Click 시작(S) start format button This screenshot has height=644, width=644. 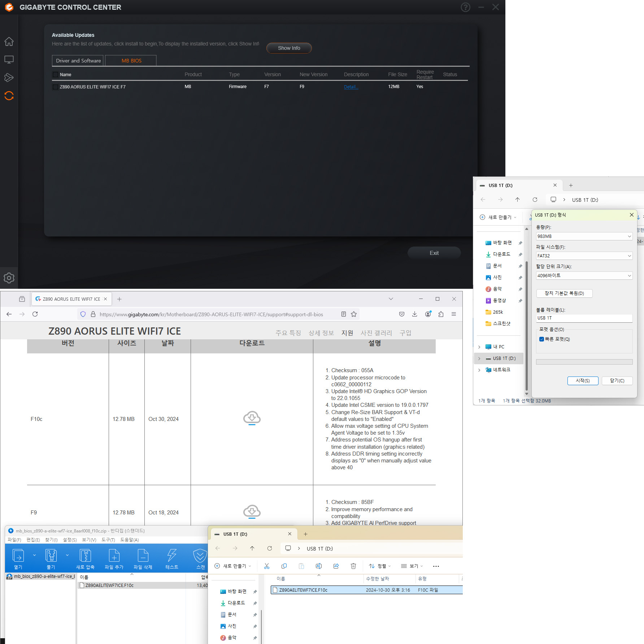(x=583, y=381)
